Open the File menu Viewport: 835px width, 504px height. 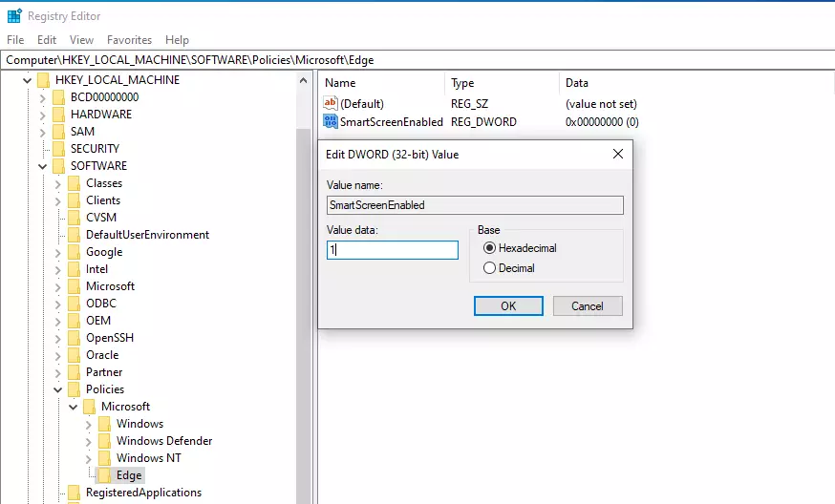pyautogui.click(x=15, y=40)
